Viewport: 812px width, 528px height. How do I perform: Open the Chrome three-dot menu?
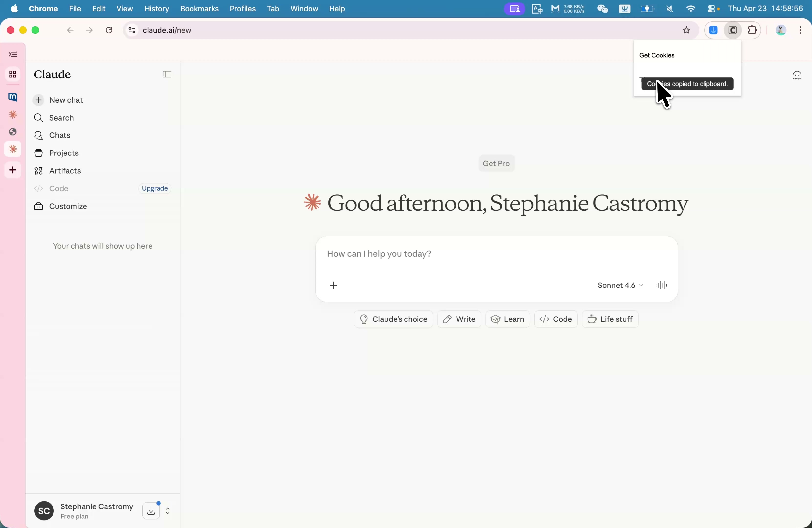pyautogui.click(x=801, y=30)
